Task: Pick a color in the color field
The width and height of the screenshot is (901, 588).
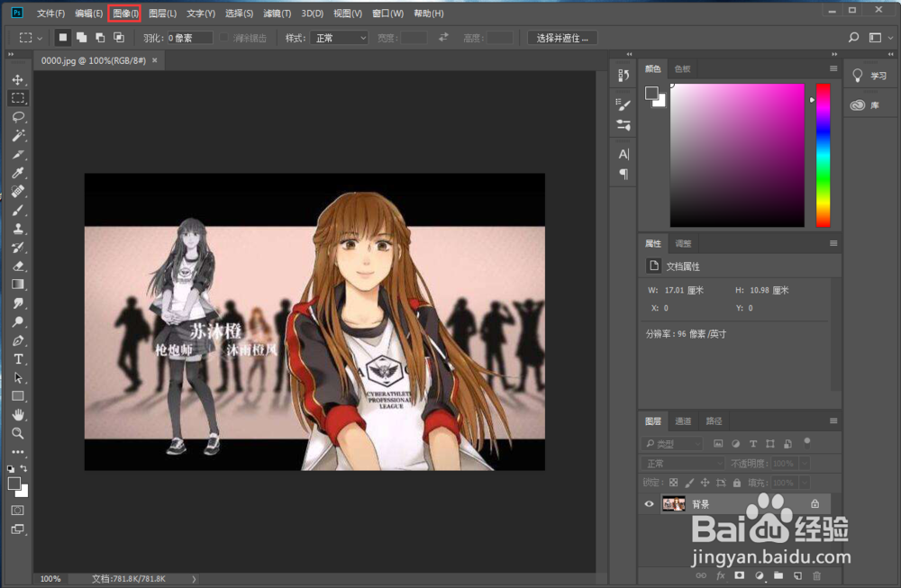Action: (x=737, y=155)
